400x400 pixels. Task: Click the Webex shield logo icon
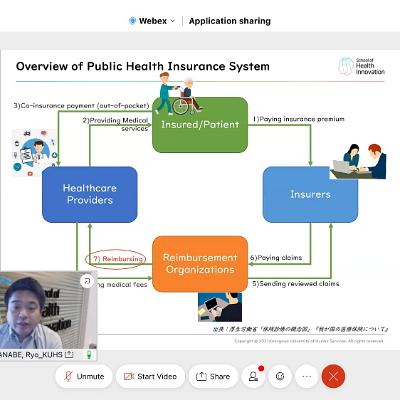coord(132,21)
